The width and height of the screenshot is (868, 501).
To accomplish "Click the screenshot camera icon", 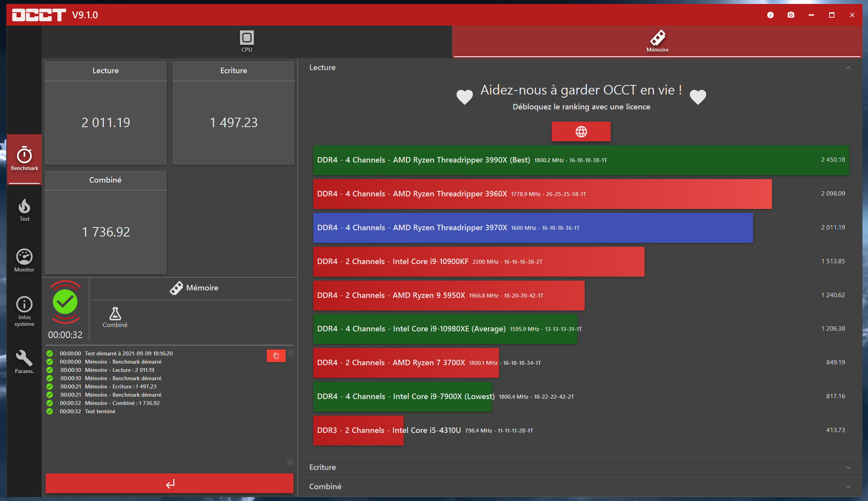I will (790, 15).
